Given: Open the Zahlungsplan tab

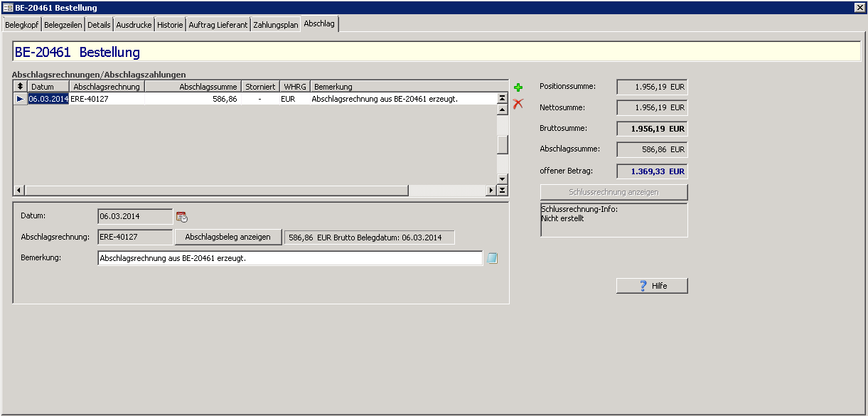Looking at the screenshot, I should tap(276, 25).
